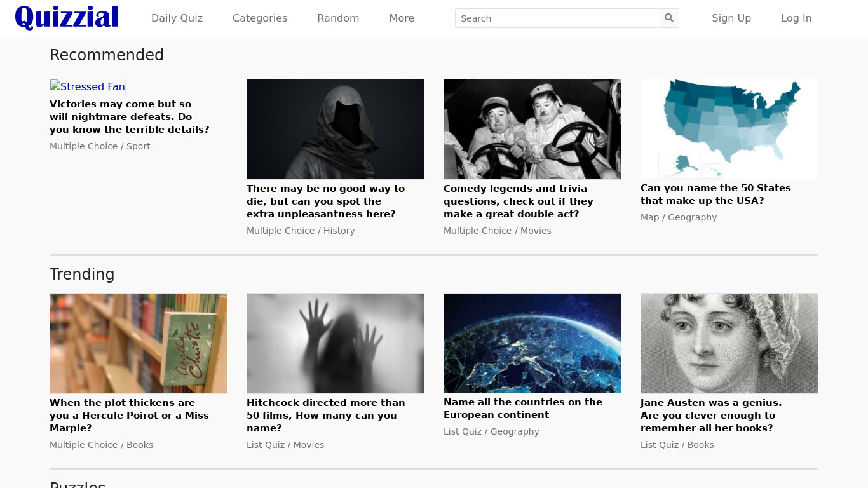
Task: Open the nightmare defeats sport quiz title
Action: click(x=130, y=117)
